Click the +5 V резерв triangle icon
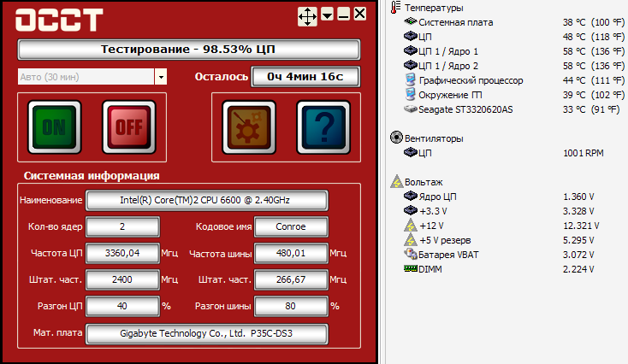628x364 pixels. 411,239
